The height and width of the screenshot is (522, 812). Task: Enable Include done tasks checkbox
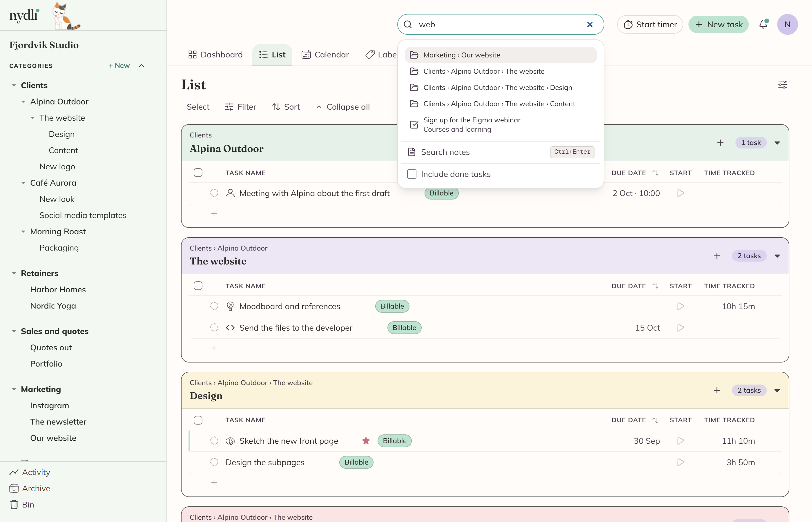tap(412, 174)
